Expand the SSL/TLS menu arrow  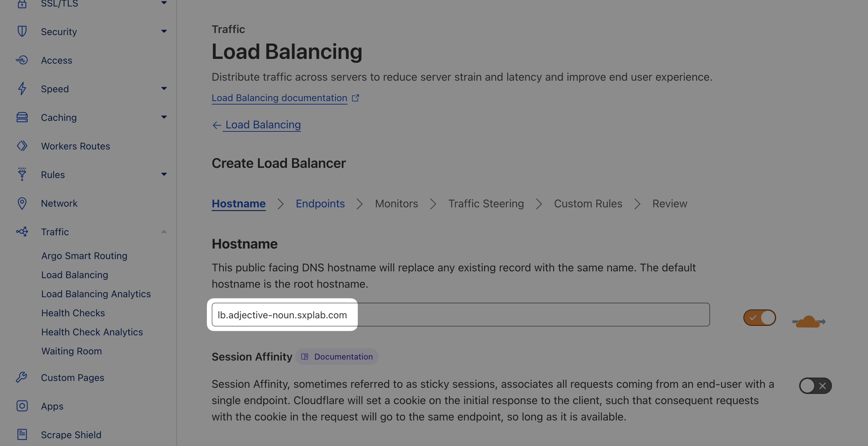[164, 3]
